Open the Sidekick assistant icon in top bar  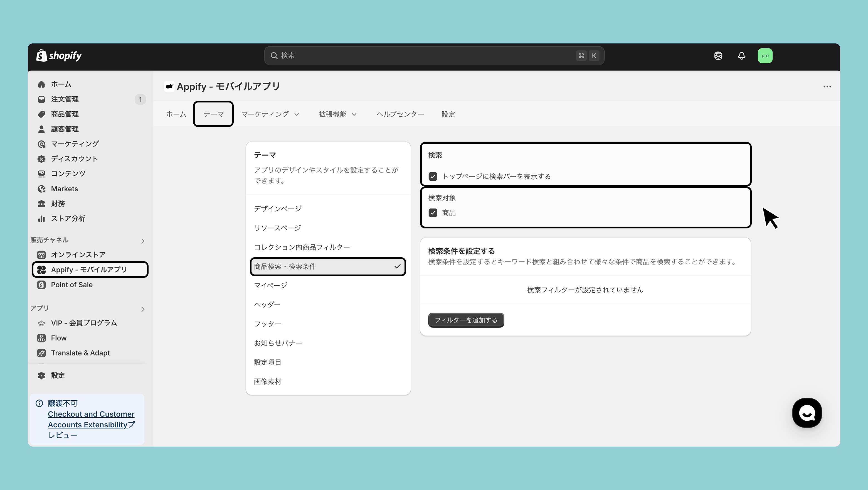[x=718, y=56]
